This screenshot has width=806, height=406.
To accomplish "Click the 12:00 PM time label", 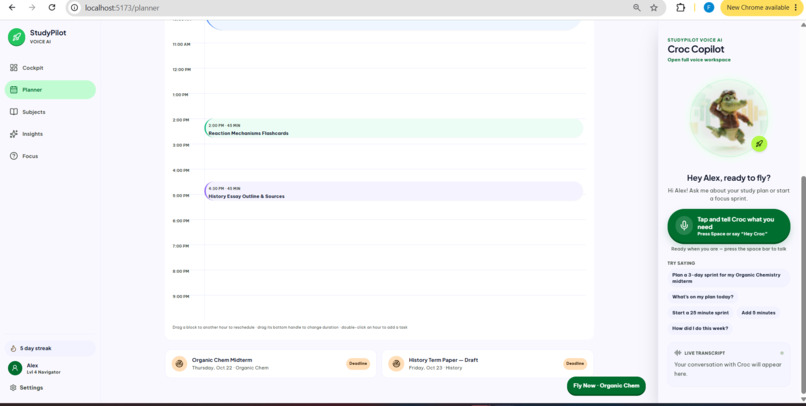I will (x=181, y=69).
